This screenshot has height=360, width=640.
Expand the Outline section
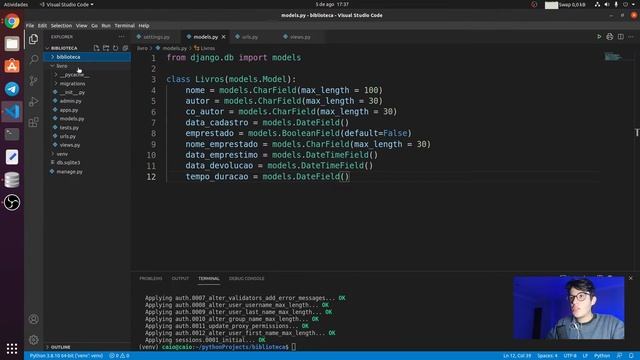[87, 347]
